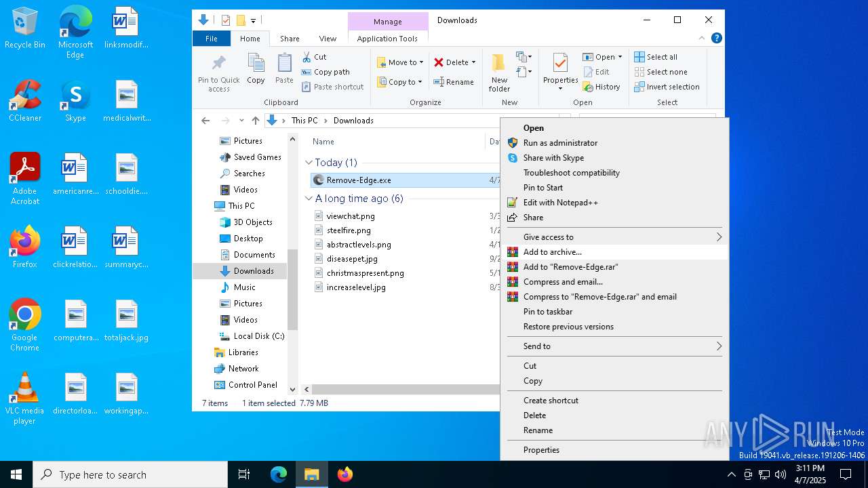This screenshot has width=868, height=488.
Task: Click This PC in the address bar
Action: pos(304,121)
